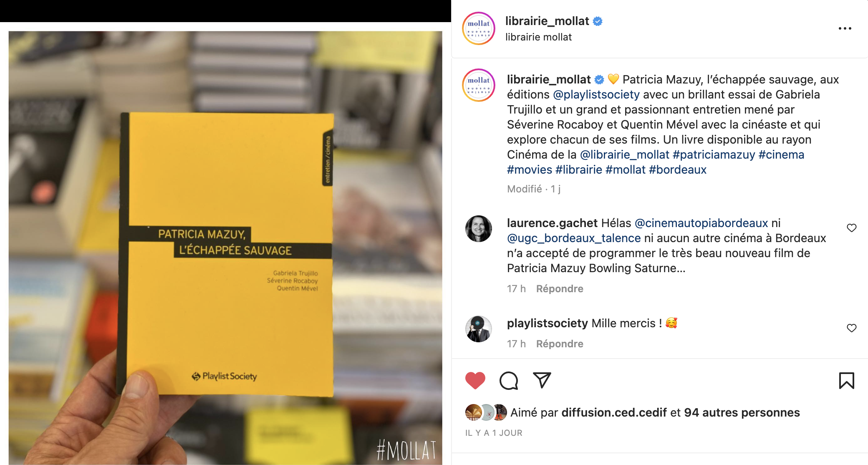Open the @playlistsociety mention link

[x=596, y=95]
